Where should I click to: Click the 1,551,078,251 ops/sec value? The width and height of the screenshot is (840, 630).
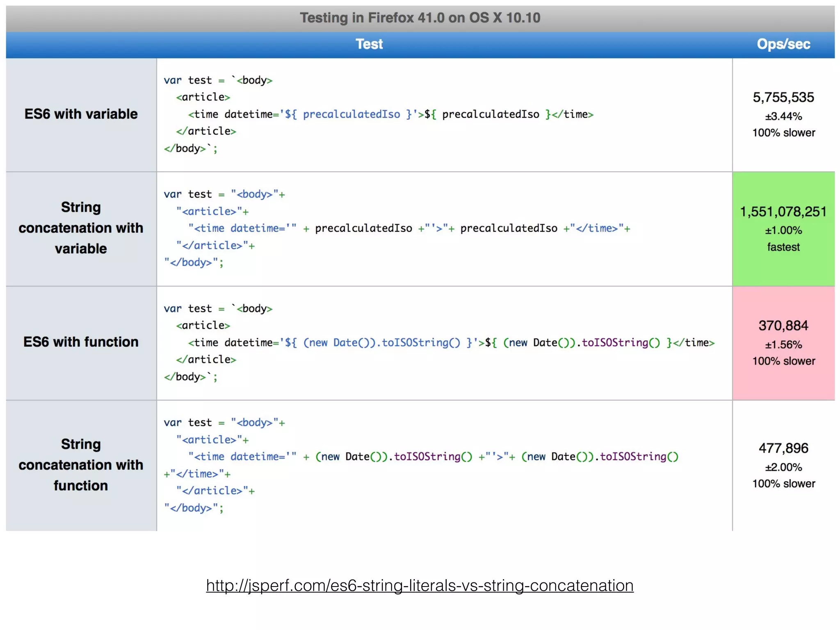(783, 212)
